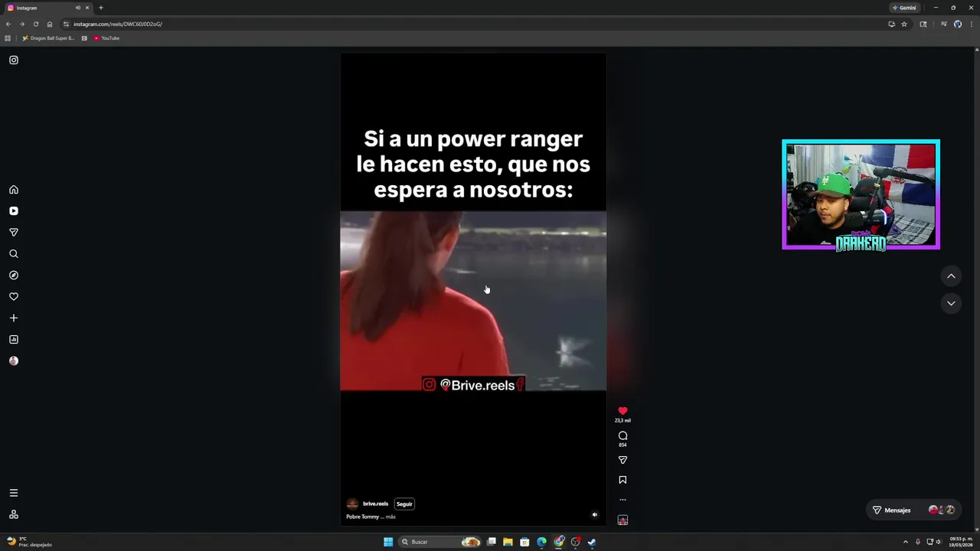The image size is (980, 551).
Task: Open YouTube bookmark
Action: tap(106, 38)
